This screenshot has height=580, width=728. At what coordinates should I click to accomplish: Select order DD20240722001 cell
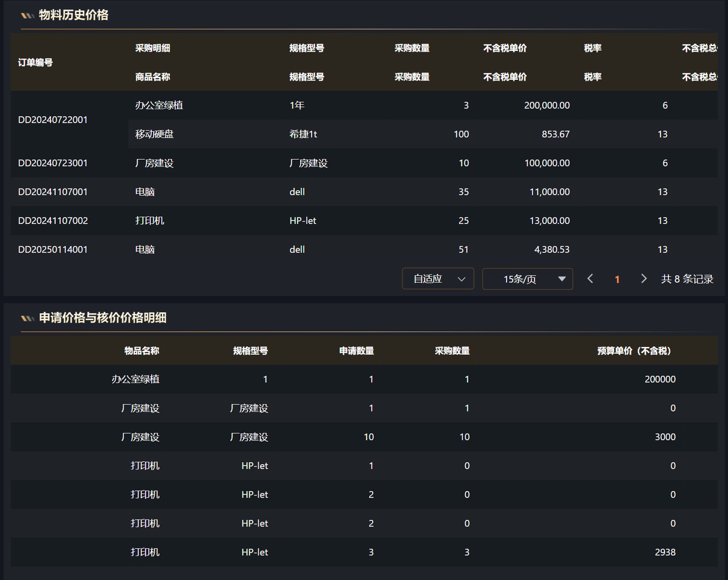53,119
